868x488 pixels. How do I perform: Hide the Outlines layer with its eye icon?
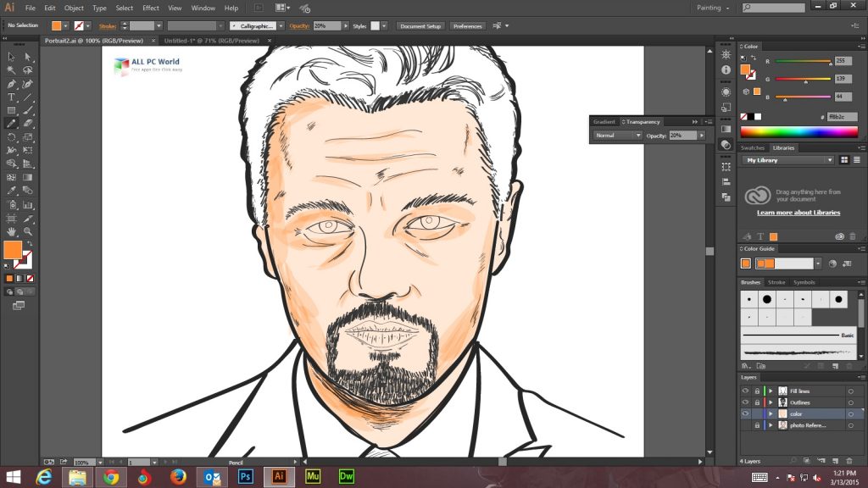tap(745, 402)
